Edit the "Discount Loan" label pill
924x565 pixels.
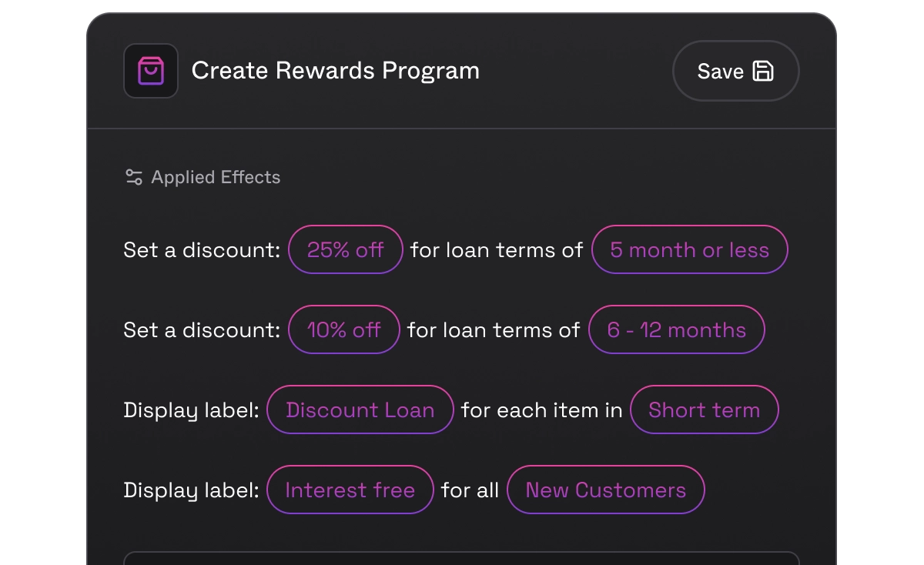(360, 410)
